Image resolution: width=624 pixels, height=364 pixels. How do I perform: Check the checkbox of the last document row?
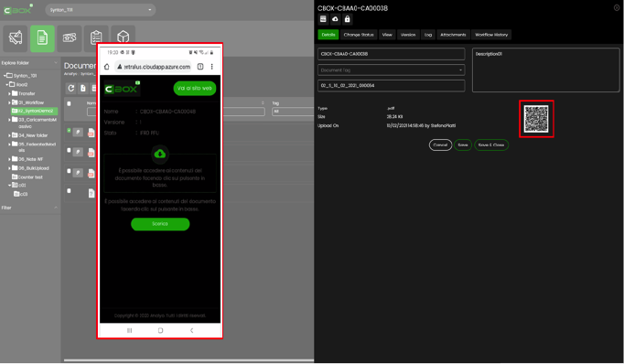click(x=69, y=191)
